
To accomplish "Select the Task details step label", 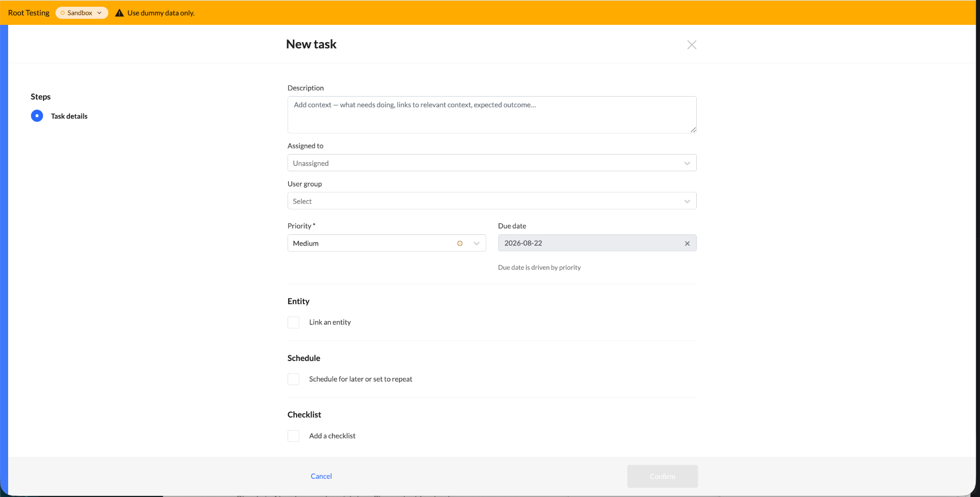I will pos(69,116).
